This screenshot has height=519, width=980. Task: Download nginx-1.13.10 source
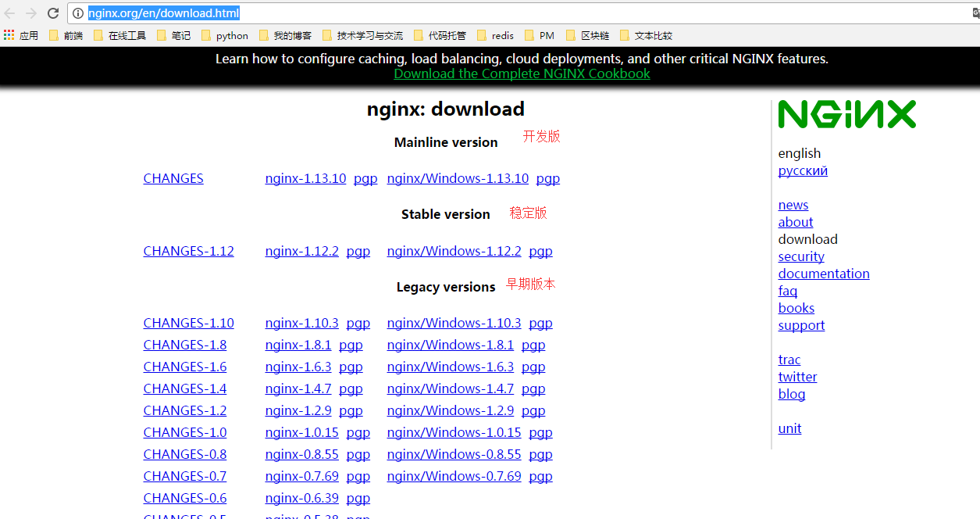(x=305, y=178)
